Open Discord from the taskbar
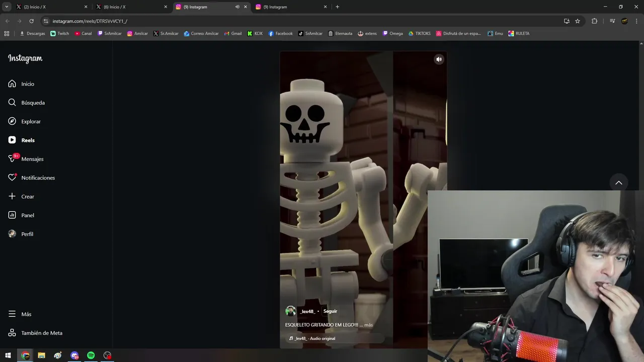Screen dimensions: 644x362 74,355
